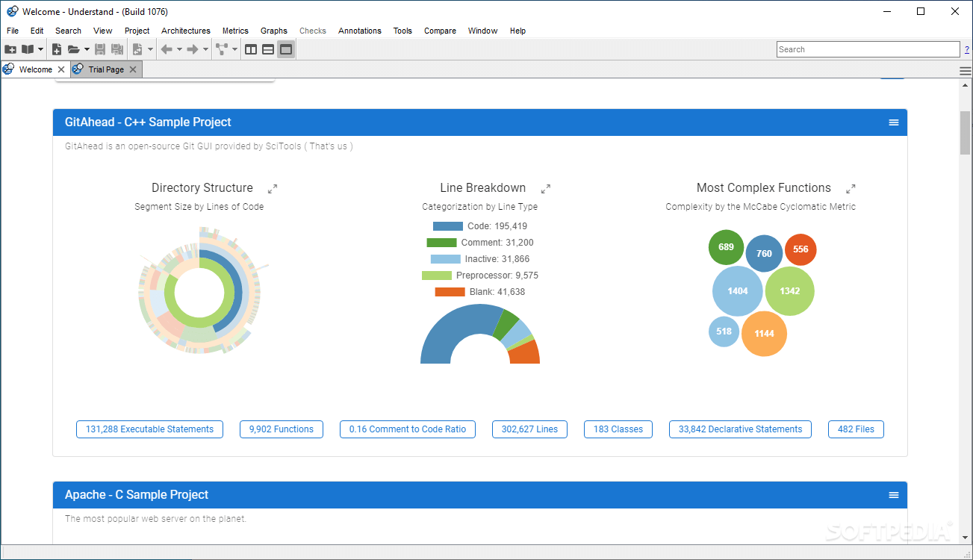Open the Graphs menu
973x560 pixels.
[x=274, y=31]
